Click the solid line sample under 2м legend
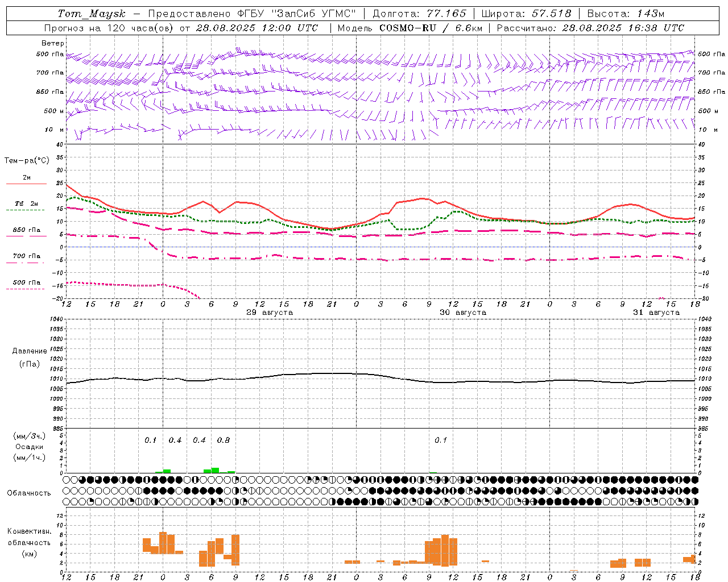728x582 pixels. (x=26, y=184)
